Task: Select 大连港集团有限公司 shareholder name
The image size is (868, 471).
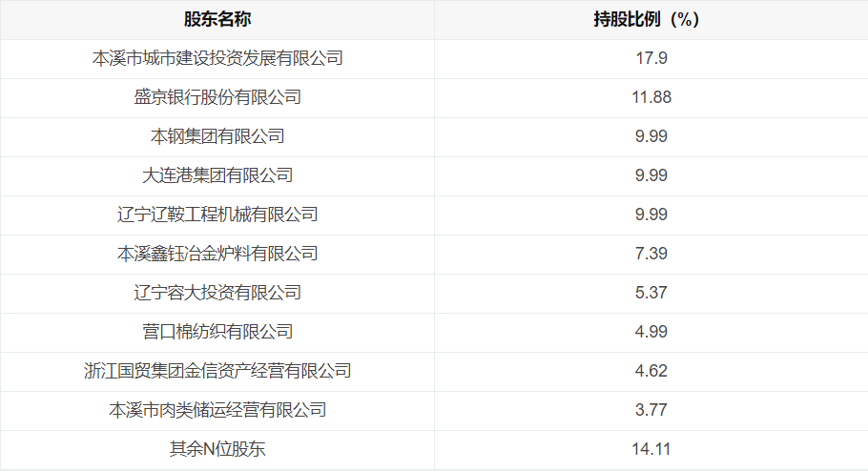Action: point(217,175)
